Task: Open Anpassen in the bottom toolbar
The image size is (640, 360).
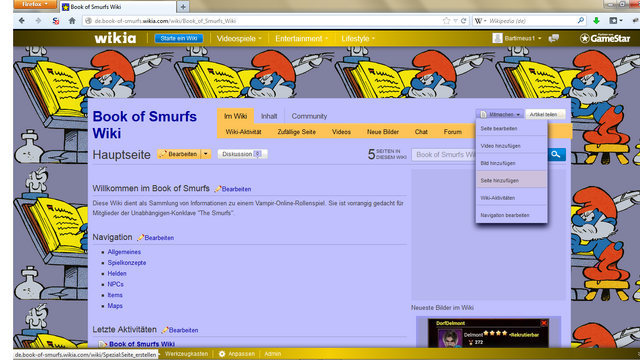Action: coord(237,354)
